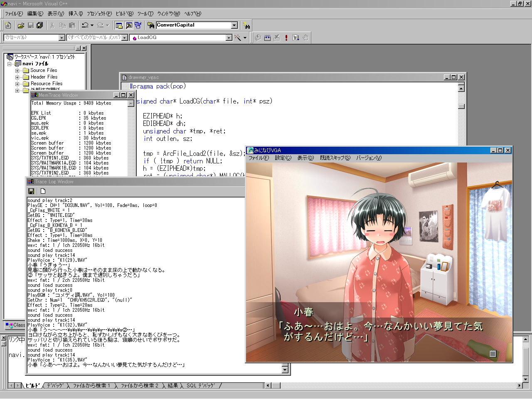The width and height of the screenshot is (532, 399).
Task: Open the Redo history dropdown arrow
Action: coord(107,25)
